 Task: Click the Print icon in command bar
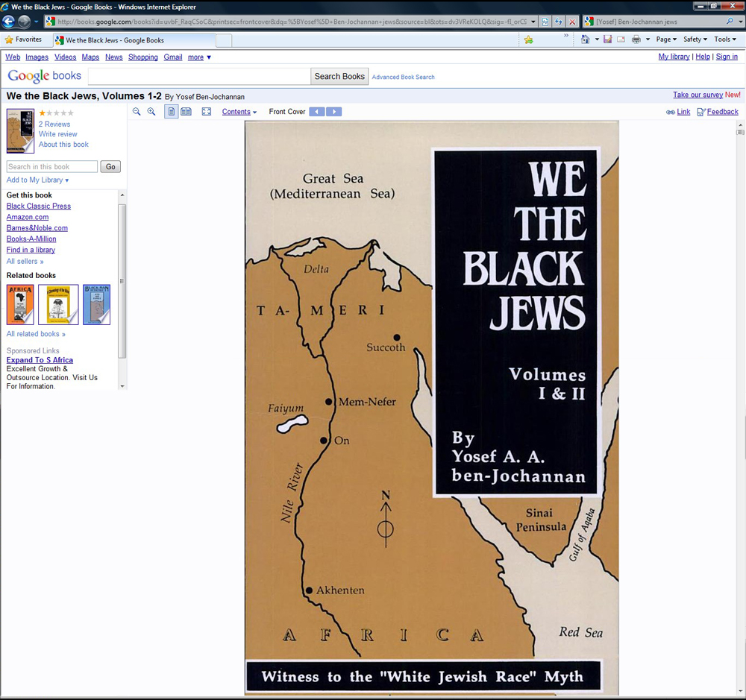coord(636,40)
